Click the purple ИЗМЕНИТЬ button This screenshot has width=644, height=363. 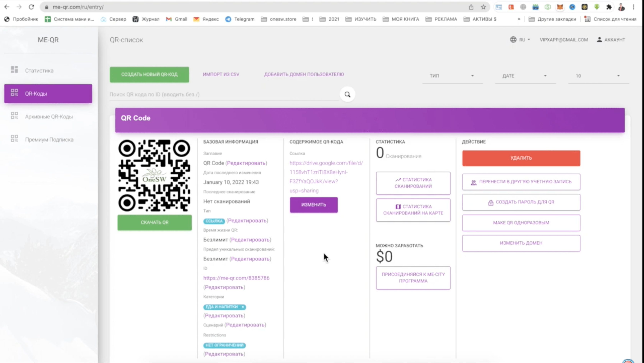[314, 205]
